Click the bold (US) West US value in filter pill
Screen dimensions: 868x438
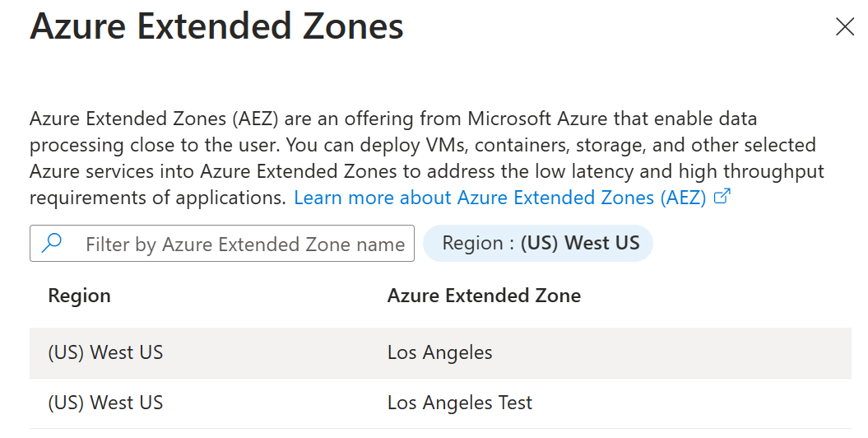click(x=578, y=244)
